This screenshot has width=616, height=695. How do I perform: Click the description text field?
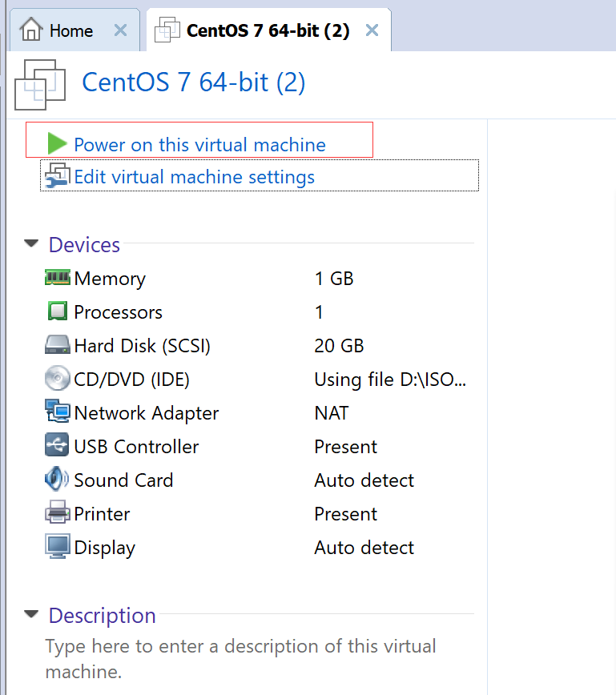pyautogui.click(x=240, y=658)
